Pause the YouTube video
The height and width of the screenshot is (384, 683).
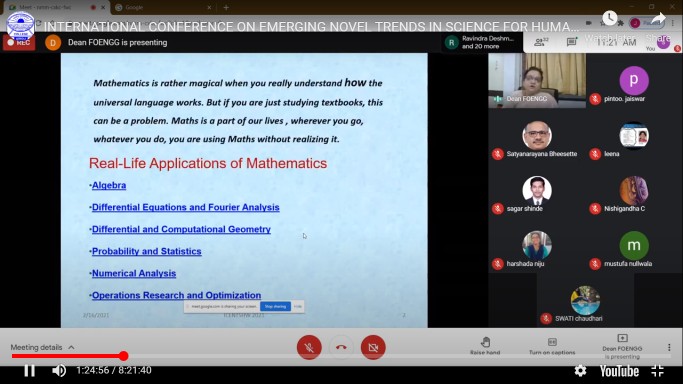tap(29, 371)
